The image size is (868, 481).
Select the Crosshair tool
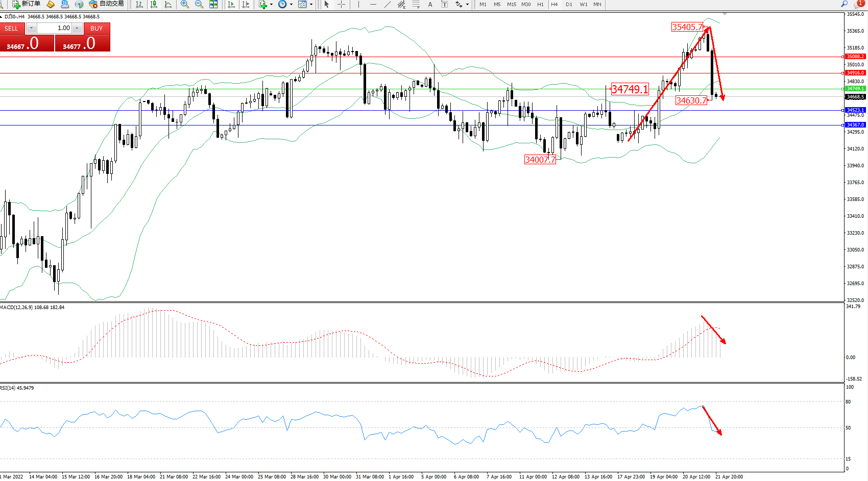(x=341, y=4)
